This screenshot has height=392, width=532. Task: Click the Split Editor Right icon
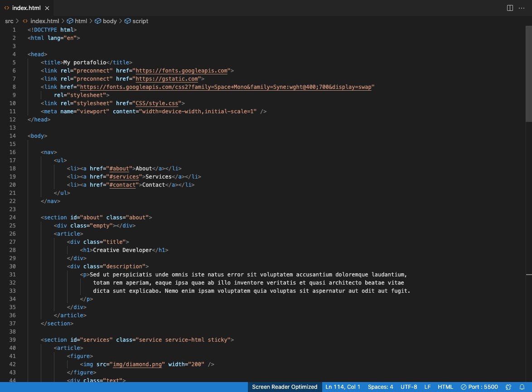(x=510, y=8)
